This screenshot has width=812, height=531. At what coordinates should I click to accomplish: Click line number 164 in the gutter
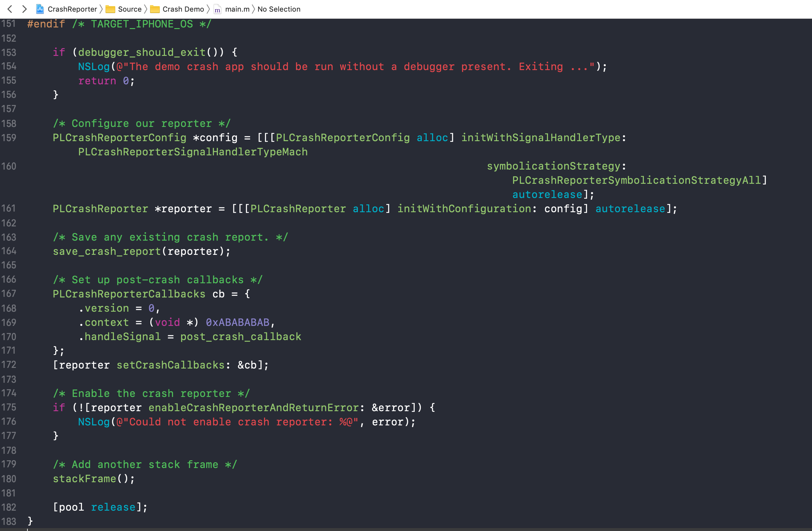pos(8,251)
